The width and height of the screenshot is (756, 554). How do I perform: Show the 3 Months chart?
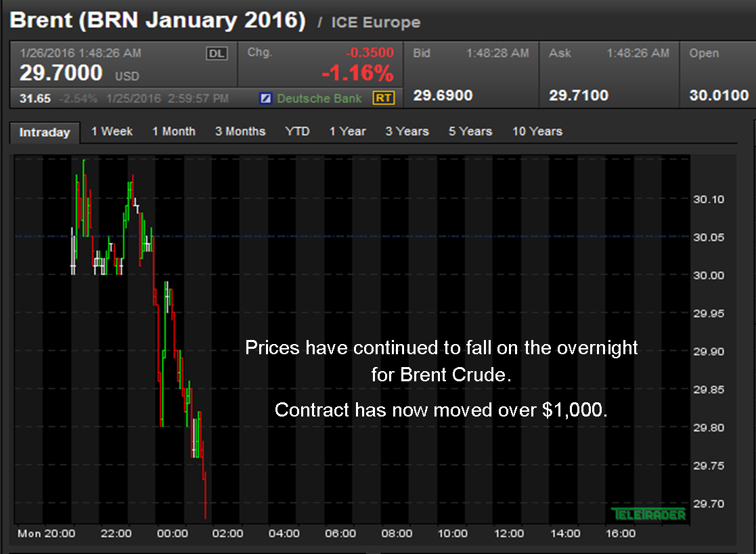[x=240, y=131]
